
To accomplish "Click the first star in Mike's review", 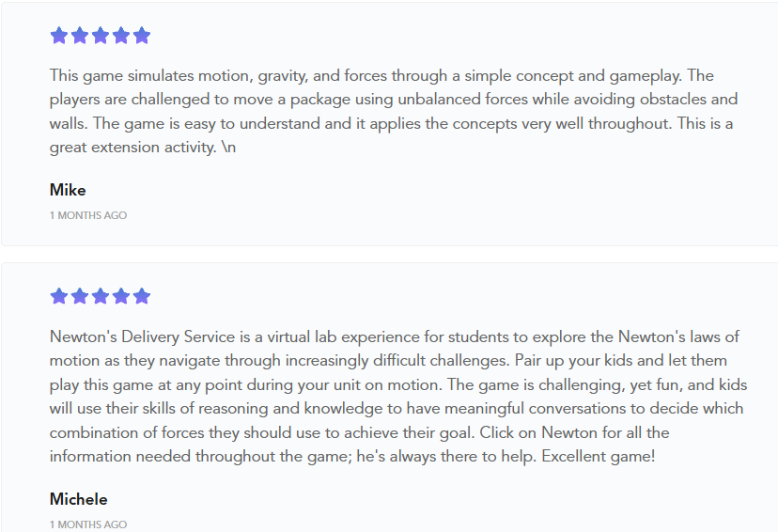I will (59, 36).
